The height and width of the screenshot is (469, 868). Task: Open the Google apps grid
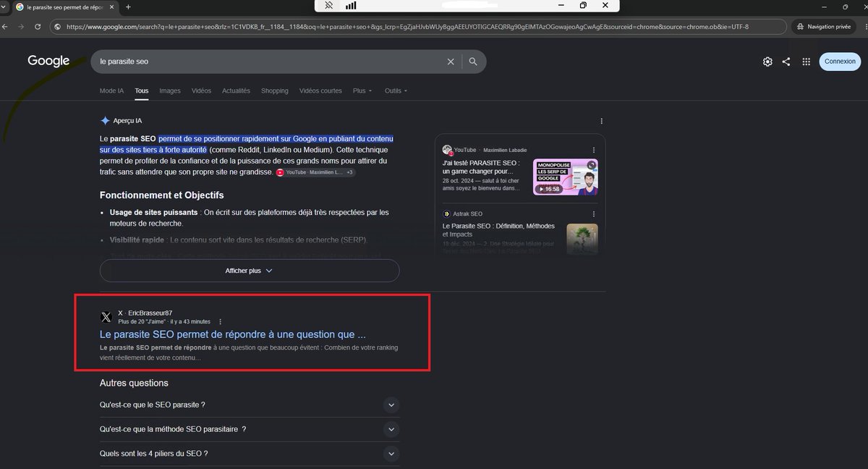click(806, 62)
